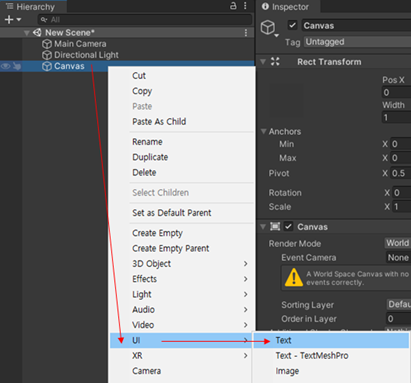The height and width of the screenshot is (383, 411).
Task: Switch to the Inspector tab
Action: (x=288, y=7)
